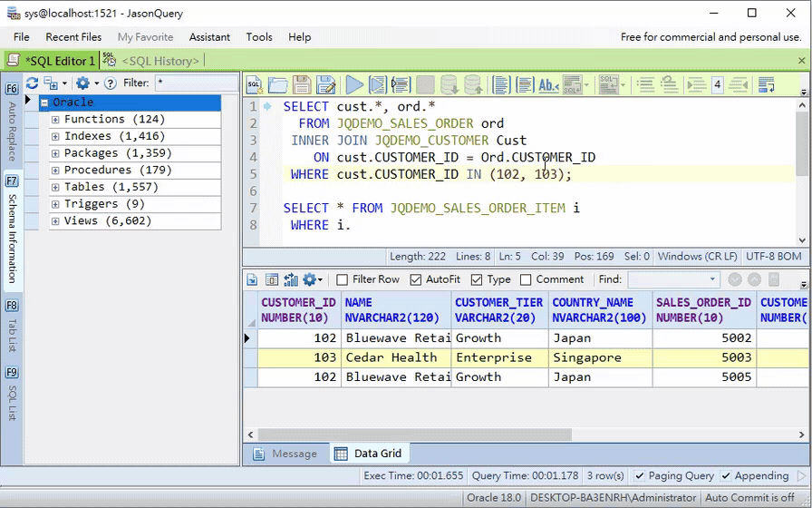Click the grid record view icon
The width and height of the screenshot is (812, 508).
point(272,280)
